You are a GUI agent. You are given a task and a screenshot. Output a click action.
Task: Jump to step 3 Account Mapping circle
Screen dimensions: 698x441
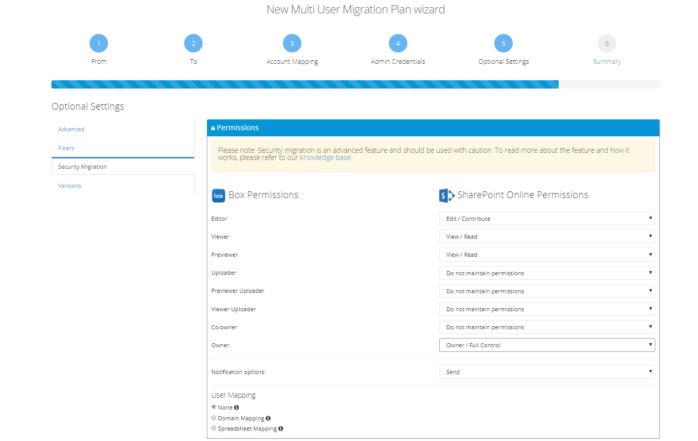[x=292, y=43]
